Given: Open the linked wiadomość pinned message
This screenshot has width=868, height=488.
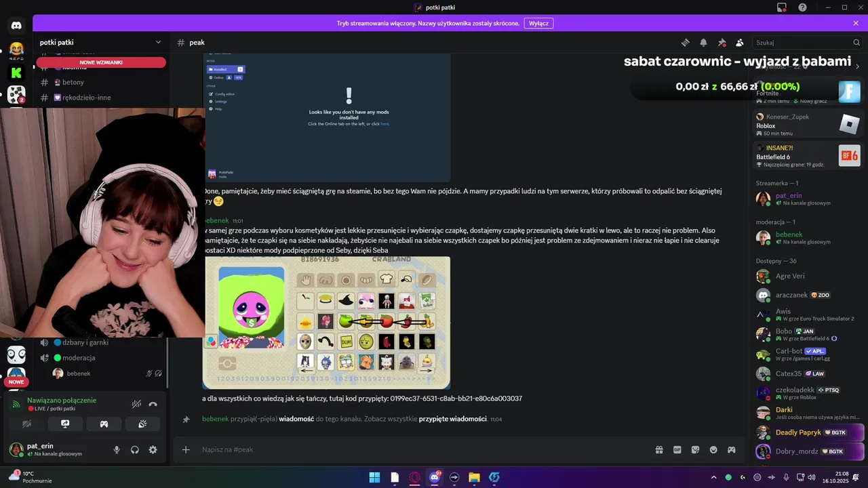Looking at the screenshot, I should [296, 419].
